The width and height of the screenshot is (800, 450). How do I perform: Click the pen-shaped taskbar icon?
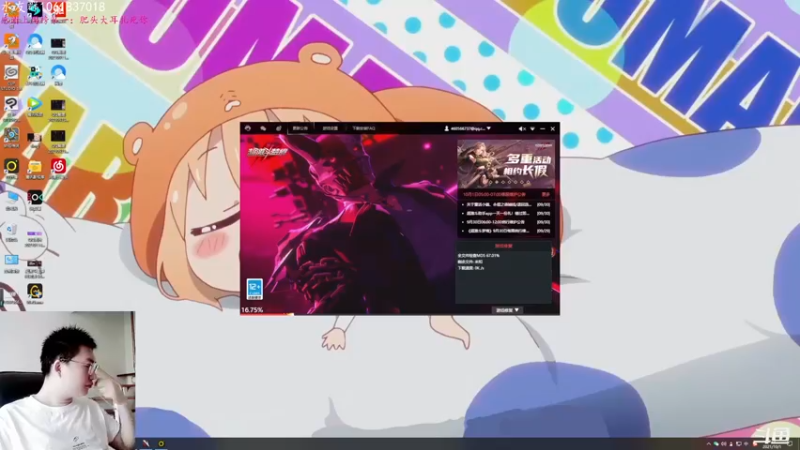point(146,443)
